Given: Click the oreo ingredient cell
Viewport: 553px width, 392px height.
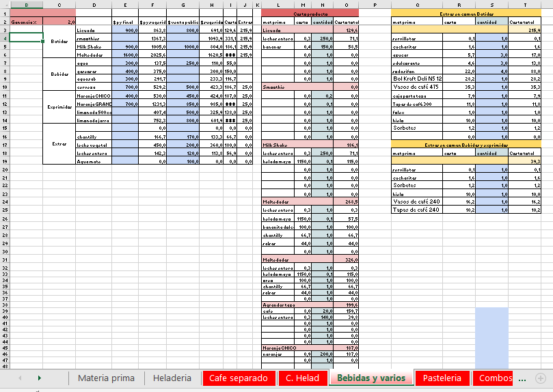Looking at the screenshot, I should coord(278,281).
